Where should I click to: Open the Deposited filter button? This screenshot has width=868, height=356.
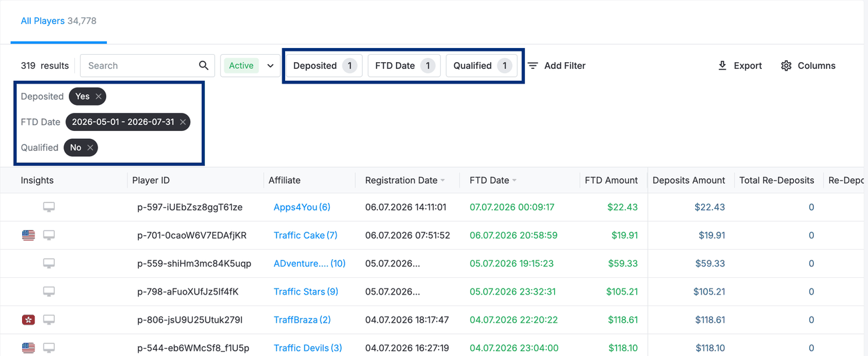(324, 65)
